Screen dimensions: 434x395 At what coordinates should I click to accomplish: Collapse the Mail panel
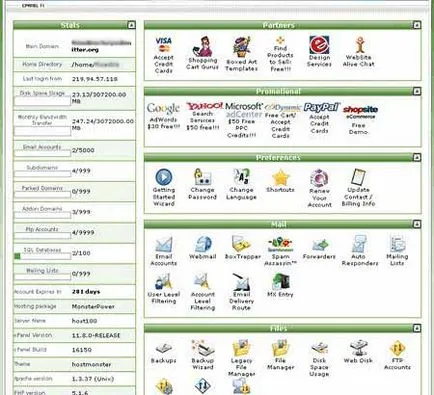417,224
